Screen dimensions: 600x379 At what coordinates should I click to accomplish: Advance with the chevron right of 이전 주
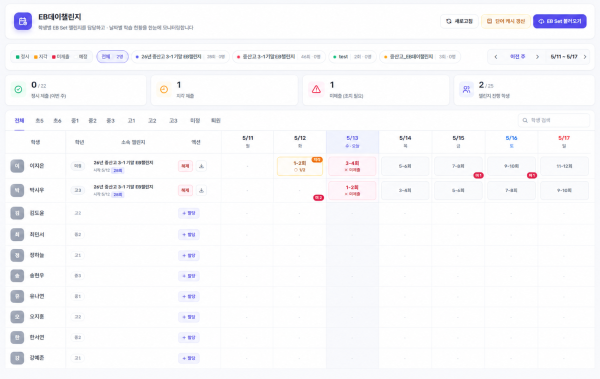click(x=537, y=57)
